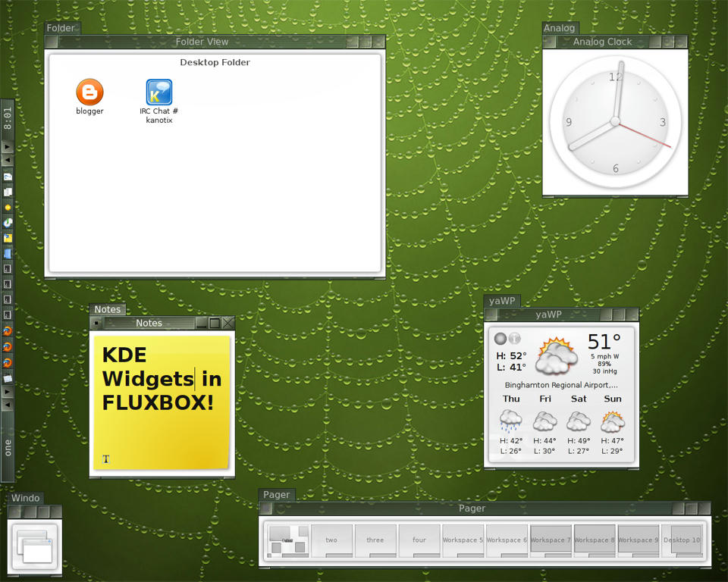
Task: Click the show windows widget icon
Action: point(34,543)
